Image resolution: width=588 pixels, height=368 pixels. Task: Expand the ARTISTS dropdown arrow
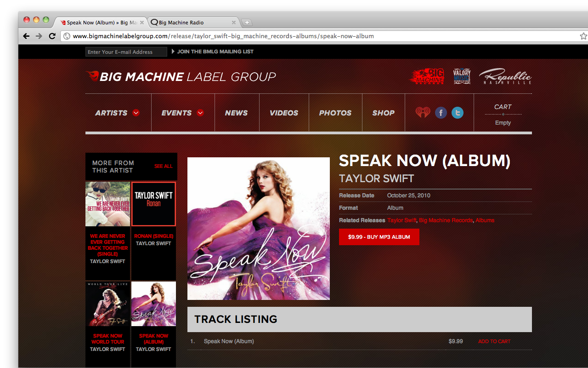point(136,113)
